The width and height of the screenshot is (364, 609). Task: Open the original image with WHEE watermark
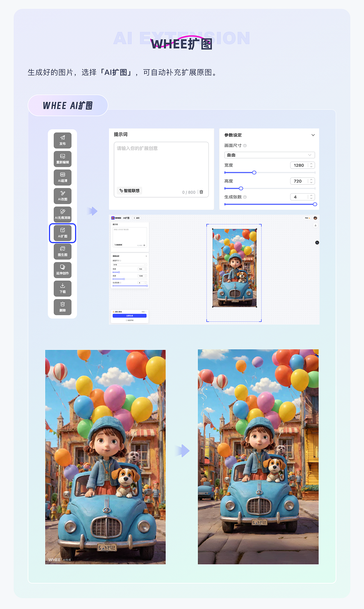click(105, 457)
